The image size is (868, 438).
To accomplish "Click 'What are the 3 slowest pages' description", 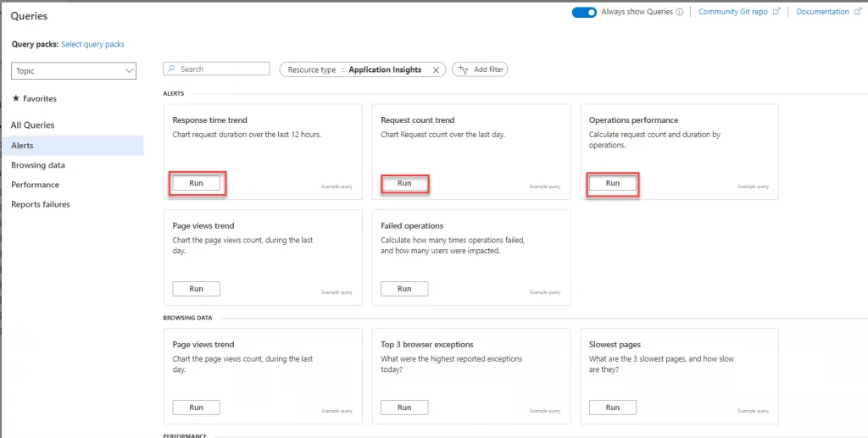I will coord(661,364).
